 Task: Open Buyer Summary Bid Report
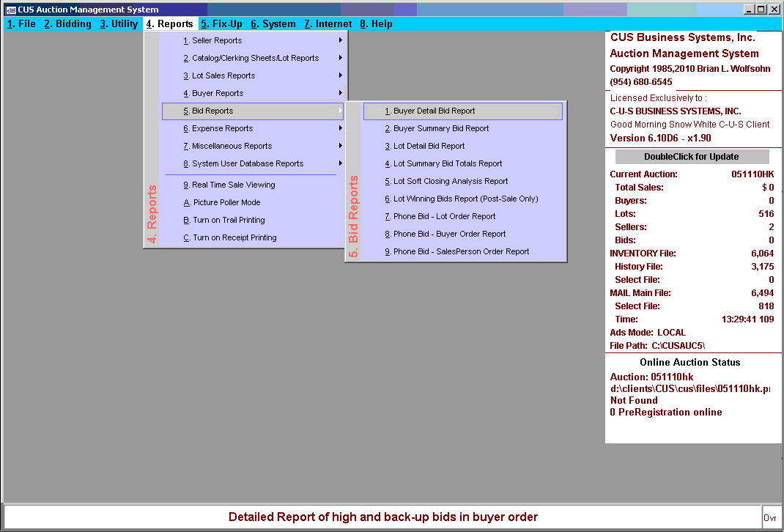(463, 128)
